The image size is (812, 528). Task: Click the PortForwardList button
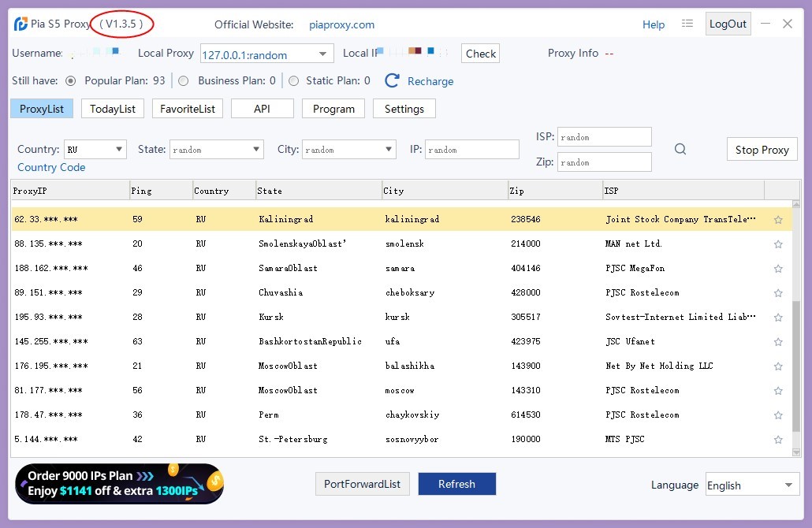pos(362,484)
